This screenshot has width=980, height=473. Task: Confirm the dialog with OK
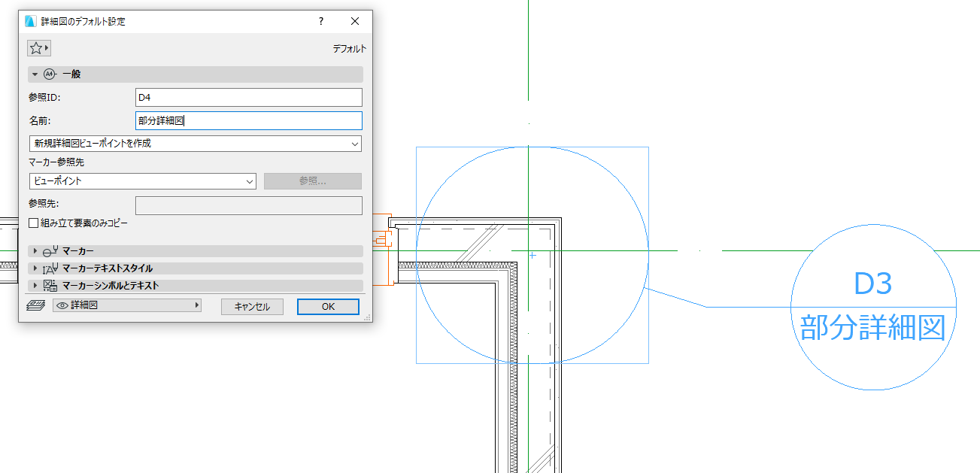coord(328,307)
